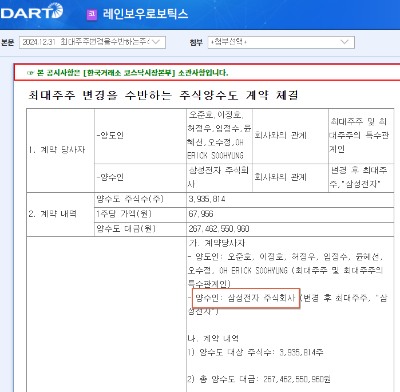Click the DART logo
The width and height of the screenshot is (400, 392).
click(x=31, y=11)
